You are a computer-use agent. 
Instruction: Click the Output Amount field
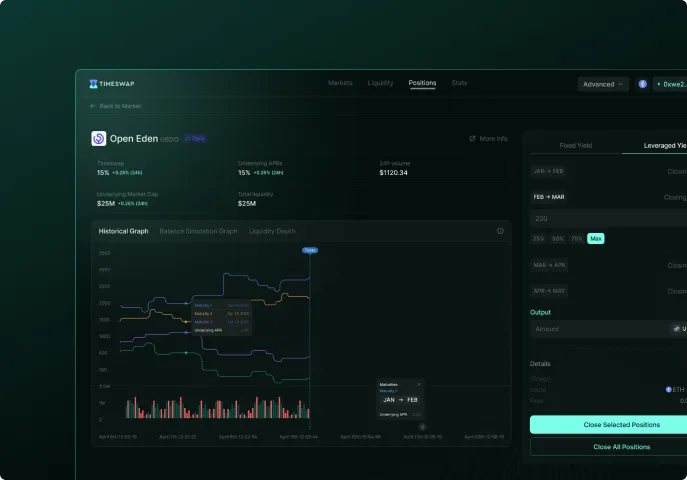coord(609,329)
